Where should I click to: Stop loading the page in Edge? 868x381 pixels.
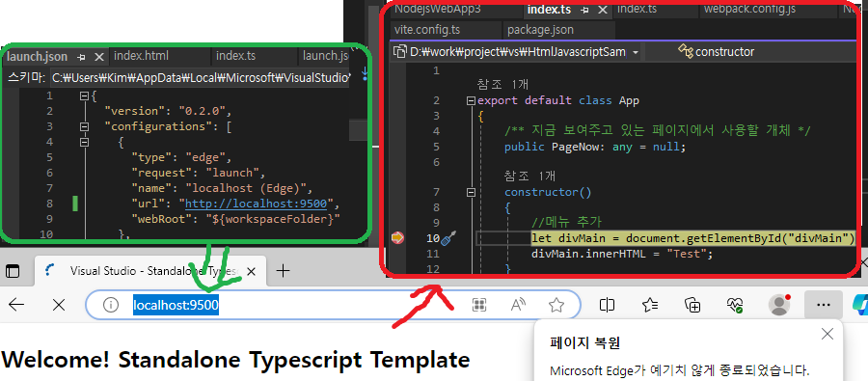(59, 305)
